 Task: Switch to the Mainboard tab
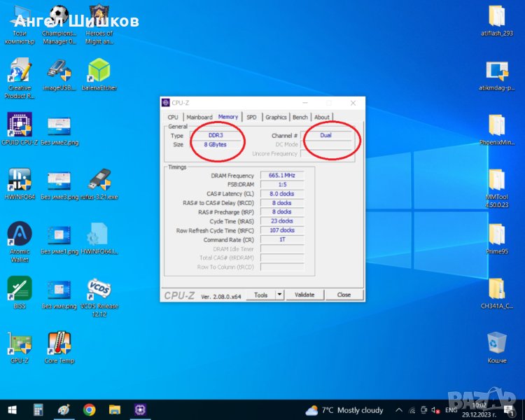tap(199, 117)
